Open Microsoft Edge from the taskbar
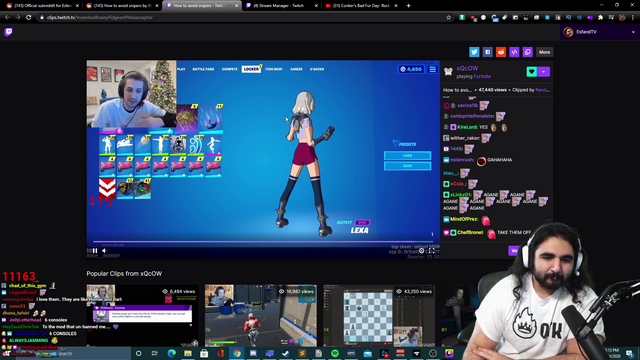 171,353
